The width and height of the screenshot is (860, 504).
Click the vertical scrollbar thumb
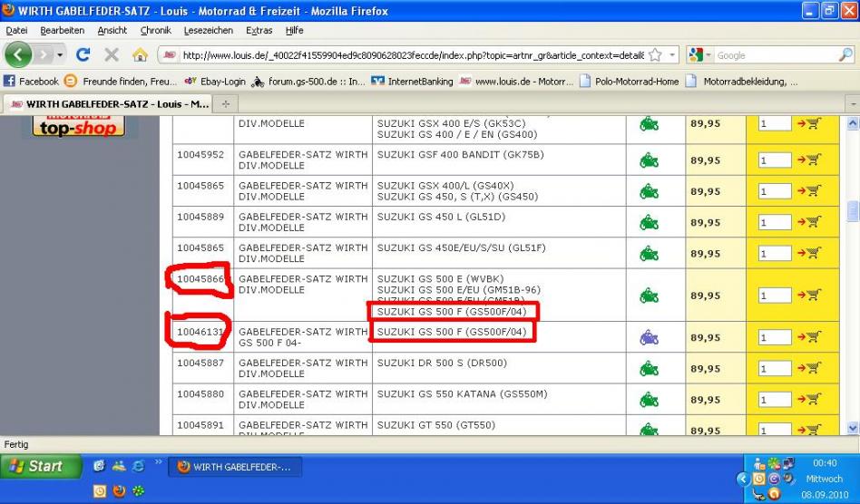853,211
